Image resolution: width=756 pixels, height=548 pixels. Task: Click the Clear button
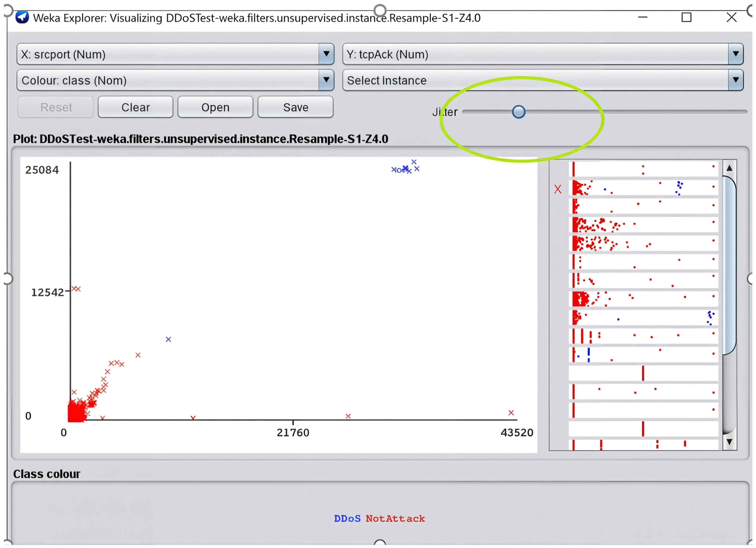pos(136,107)
